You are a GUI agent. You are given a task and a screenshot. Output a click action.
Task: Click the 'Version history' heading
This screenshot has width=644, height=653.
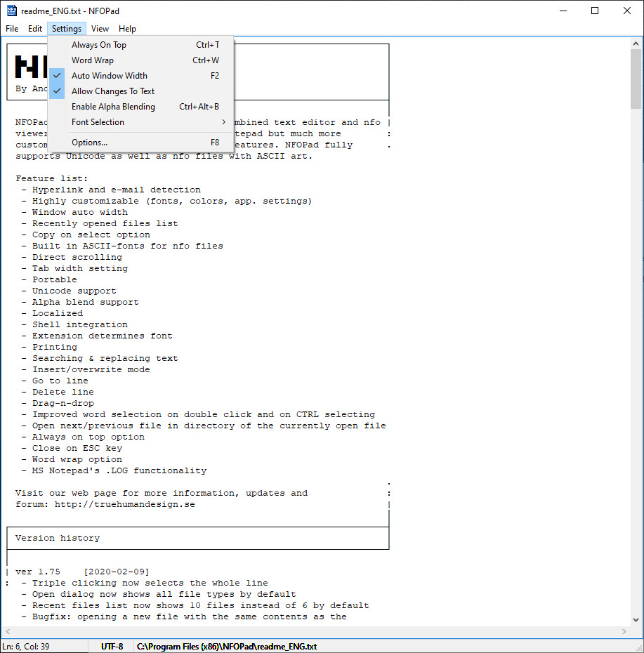tap(58, 538)
